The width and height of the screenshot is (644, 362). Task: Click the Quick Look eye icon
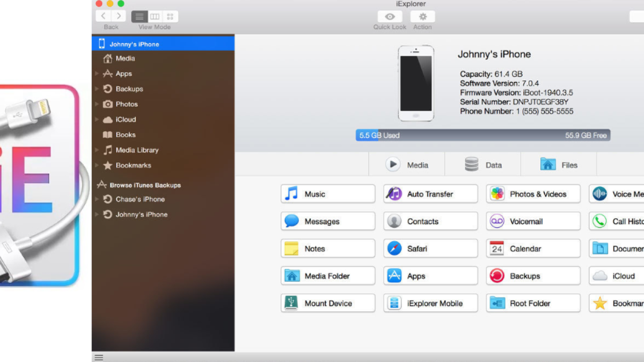coord(389,17)
